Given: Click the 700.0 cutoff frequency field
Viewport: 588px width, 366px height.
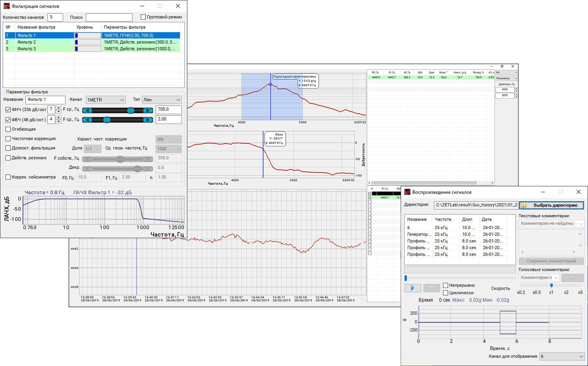Looking at the screenshot, I should pos(169,110).
